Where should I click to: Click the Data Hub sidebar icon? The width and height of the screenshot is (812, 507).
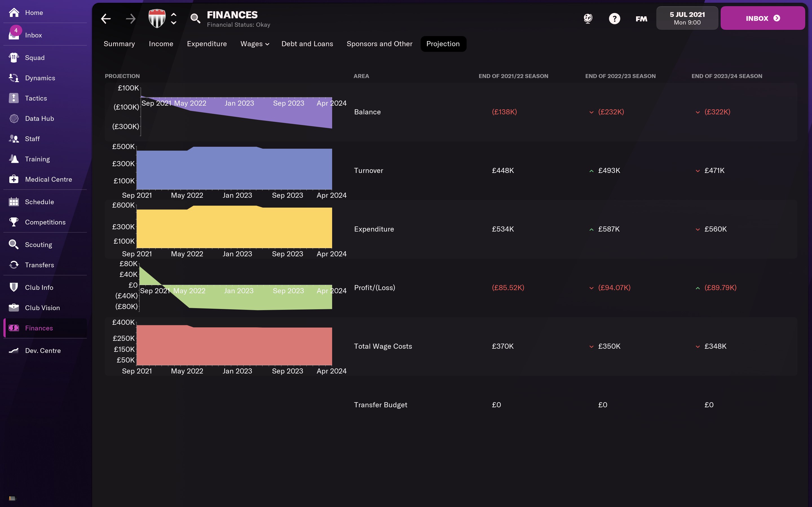pos(14,118)
